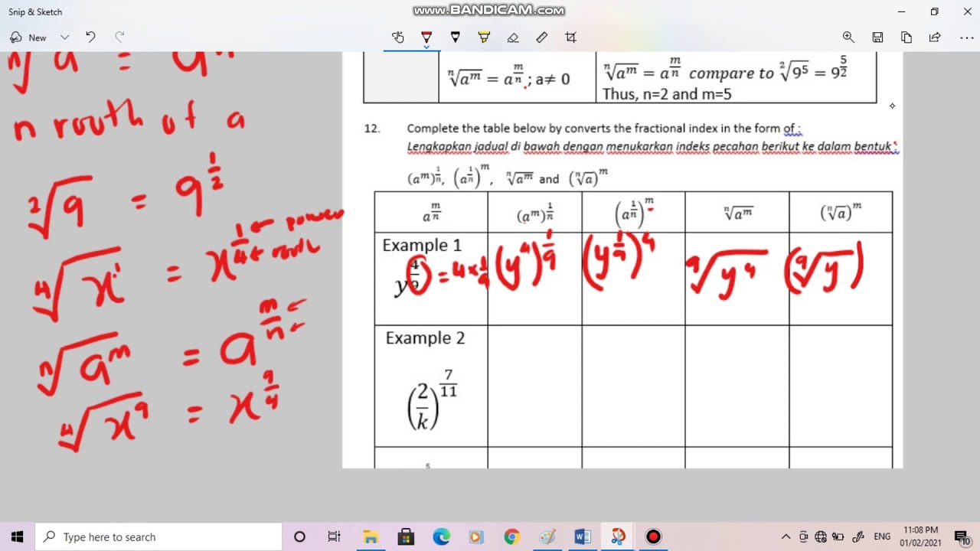This screenshot has height=551, width=980.
Task: Expand ballpoint pen color options chevron
Action: (x=426, y=47)
